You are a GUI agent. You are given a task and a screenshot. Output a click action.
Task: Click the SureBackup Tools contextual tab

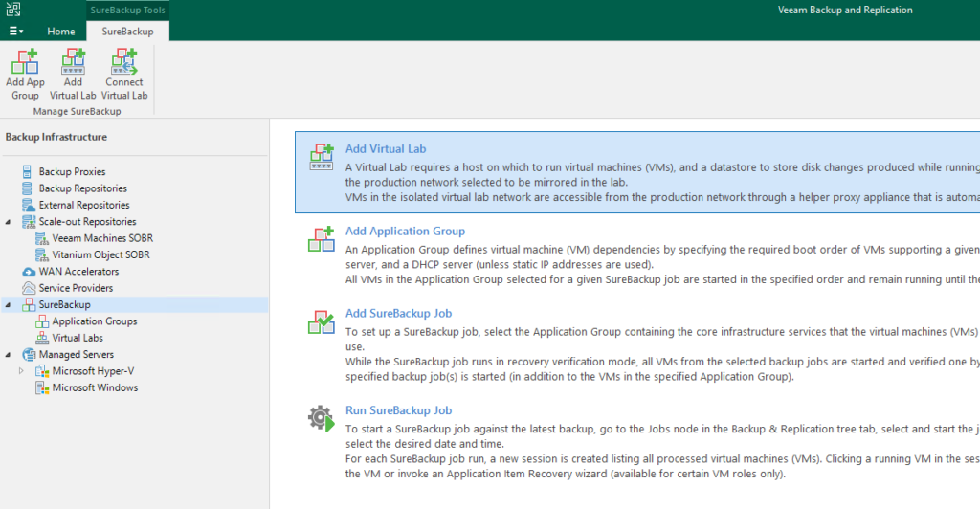coord(127,10)
